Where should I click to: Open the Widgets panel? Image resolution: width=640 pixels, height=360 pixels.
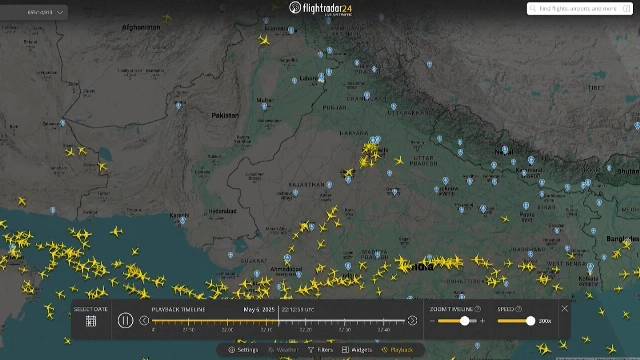coord(357,350)
